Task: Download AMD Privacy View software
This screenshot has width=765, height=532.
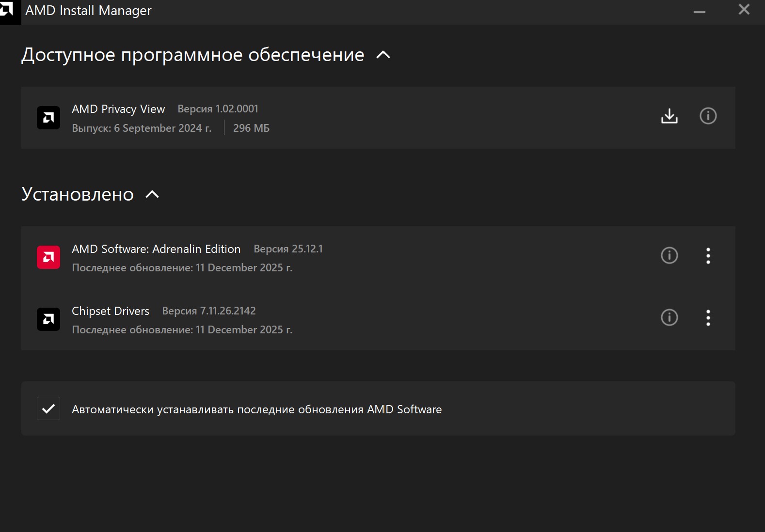Action: pos(669,116)
